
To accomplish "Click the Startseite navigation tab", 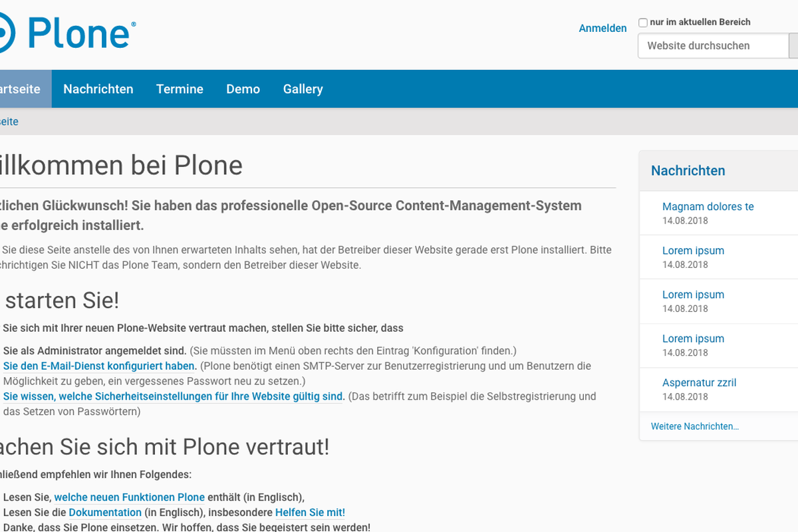I will (20, 89).
